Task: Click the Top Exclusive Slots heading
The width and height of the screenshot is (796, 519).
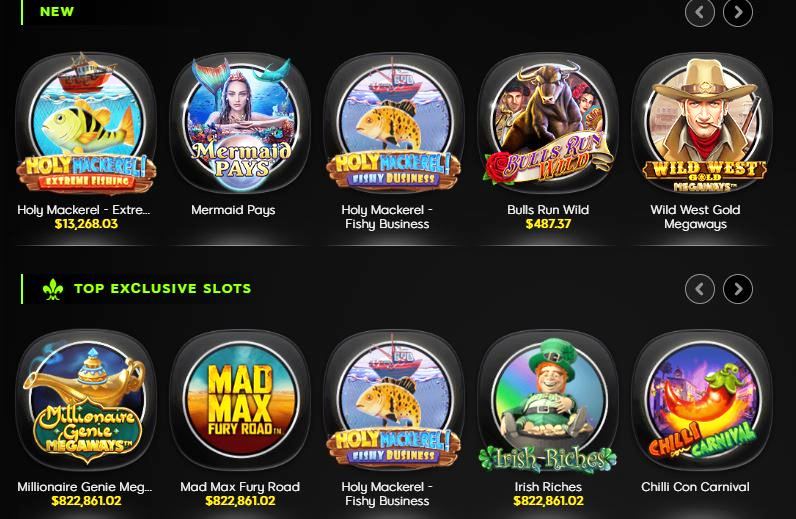Action: pyautogui.click(x=162, y=288)
